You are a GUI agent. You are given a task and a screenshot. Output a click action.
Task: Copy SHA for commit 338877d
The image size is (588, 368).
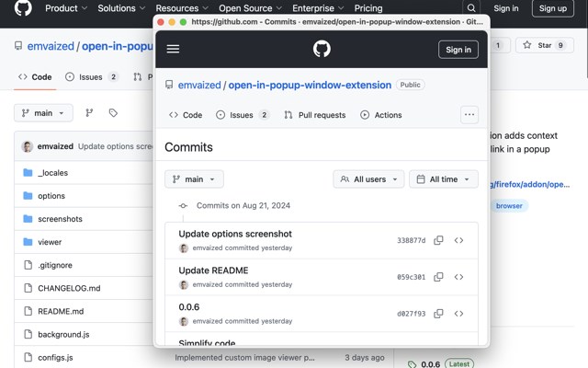tap(438, 240)
